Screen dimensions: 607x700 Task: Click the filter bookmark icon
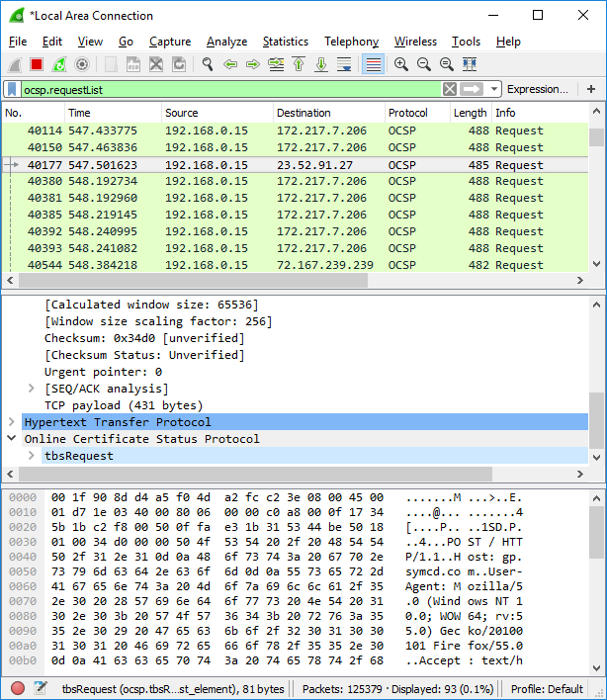[12, 89]
